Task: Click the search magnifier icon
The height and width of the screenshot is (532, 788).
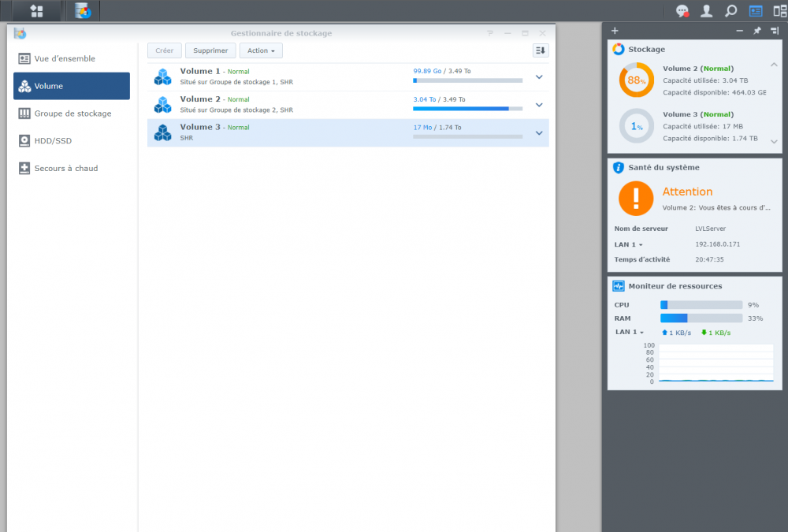Action: [x=731, y=11]
